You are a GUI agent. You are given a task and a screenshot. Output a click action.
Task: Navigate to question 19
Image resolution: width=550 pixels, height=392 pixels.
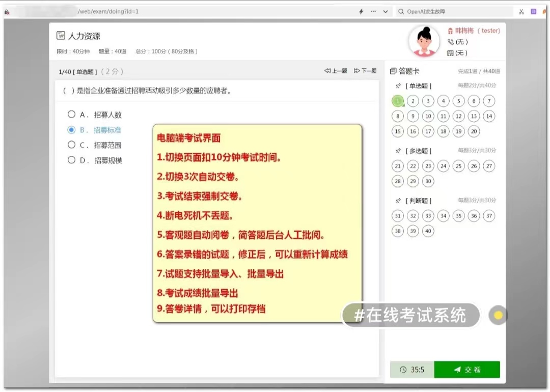pyautogui.click(x=458, y=131)
